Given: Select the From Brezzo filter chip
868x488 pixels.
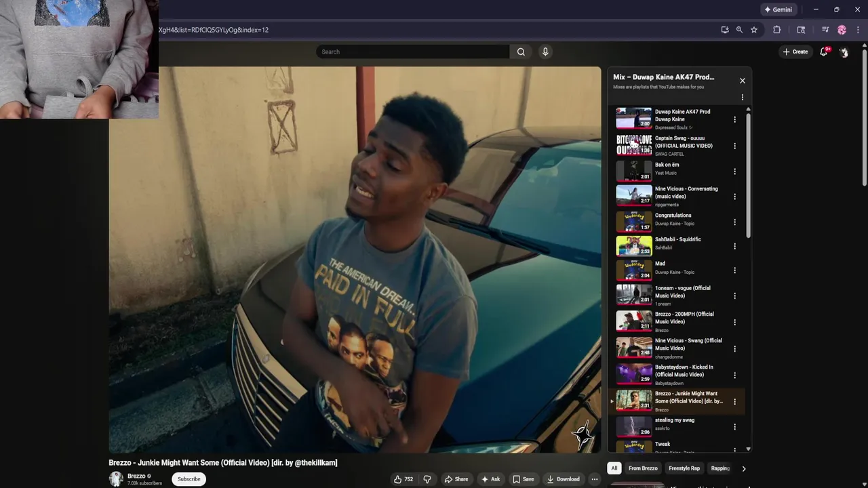Looking at the screenshot, I should tap(643, 468).
